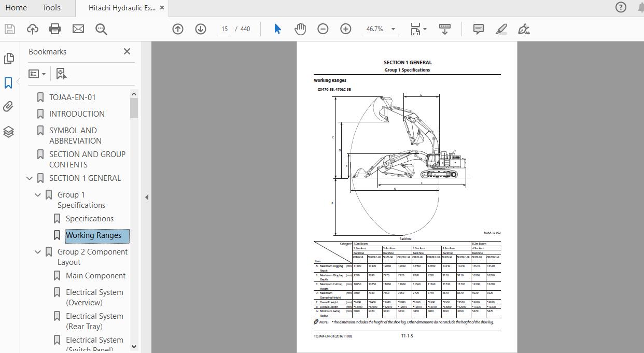The width and height of the screenshot is (644, 353).
Task: Collapse the Group 1 Specifications bookmark
Action: (38, 195)
